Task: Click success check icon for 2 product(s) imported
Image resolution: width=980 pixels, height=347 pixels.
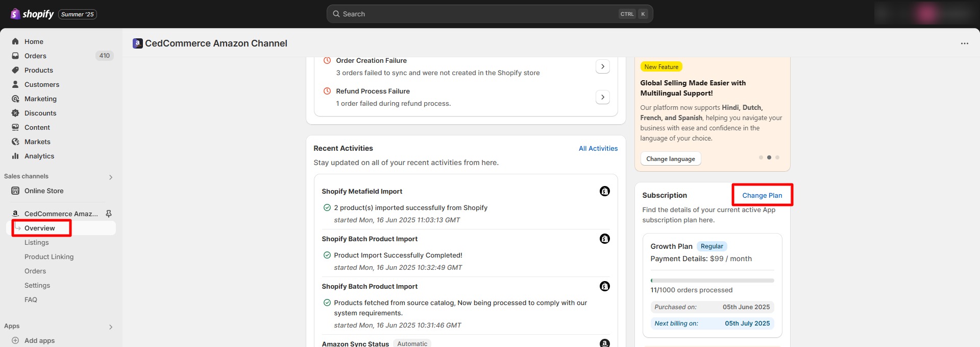Action: [327, 207]
